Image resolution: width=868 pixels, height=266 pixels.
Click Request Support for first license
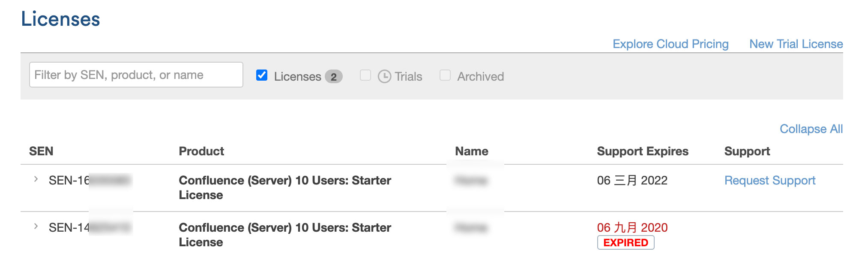[x=769, y=180]
